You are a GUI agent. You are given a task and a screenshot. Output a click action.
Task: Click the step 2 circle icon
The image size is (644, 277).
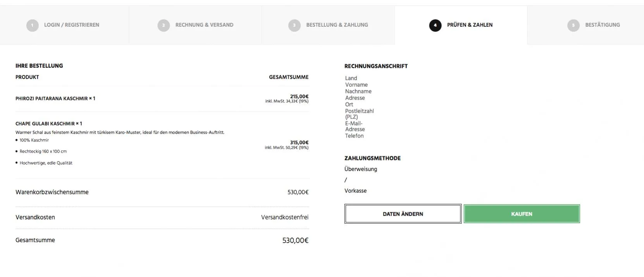tap(164, 26)
